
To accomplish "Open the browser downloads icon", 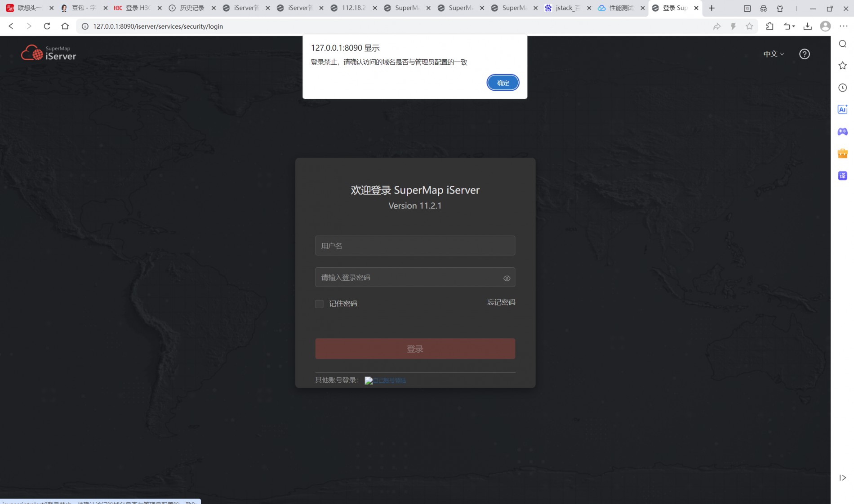I will (x=807, y=27).
